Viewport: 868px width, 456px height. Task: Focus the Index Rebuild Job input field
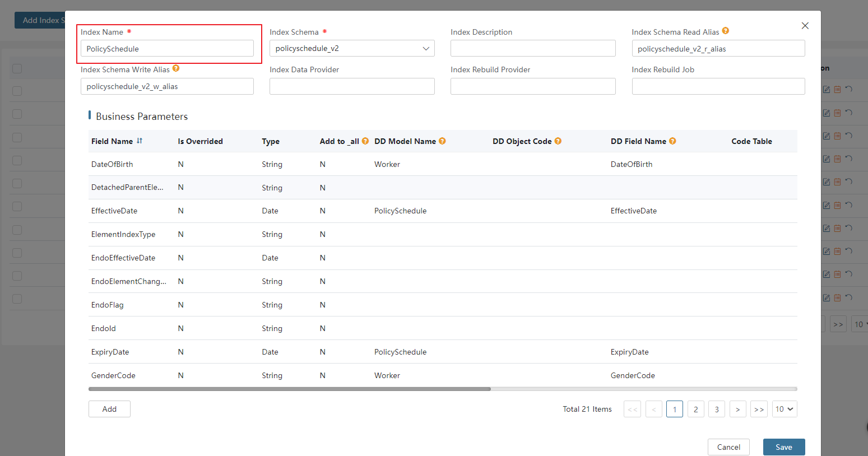point(718,86)
